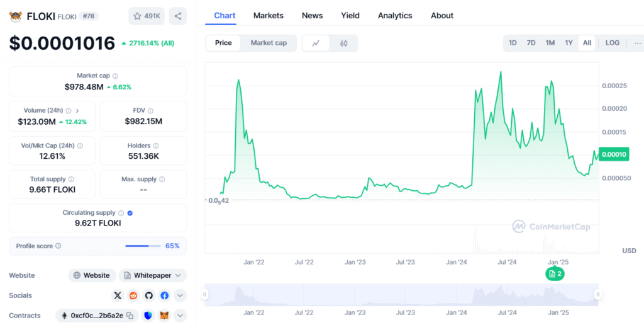
Task: Open the GitHub social link
Action: (x=148, y=295)
